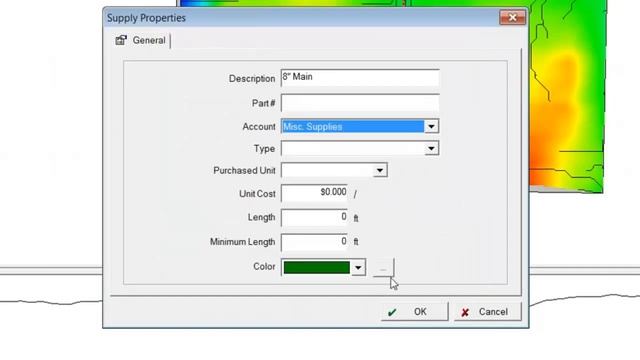Click the Minimum Length label

point(242,242)
